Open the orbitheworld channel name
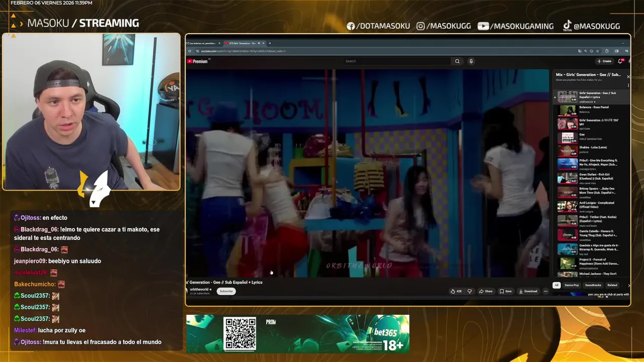644x362 pixels. click(x=200, y=290)
